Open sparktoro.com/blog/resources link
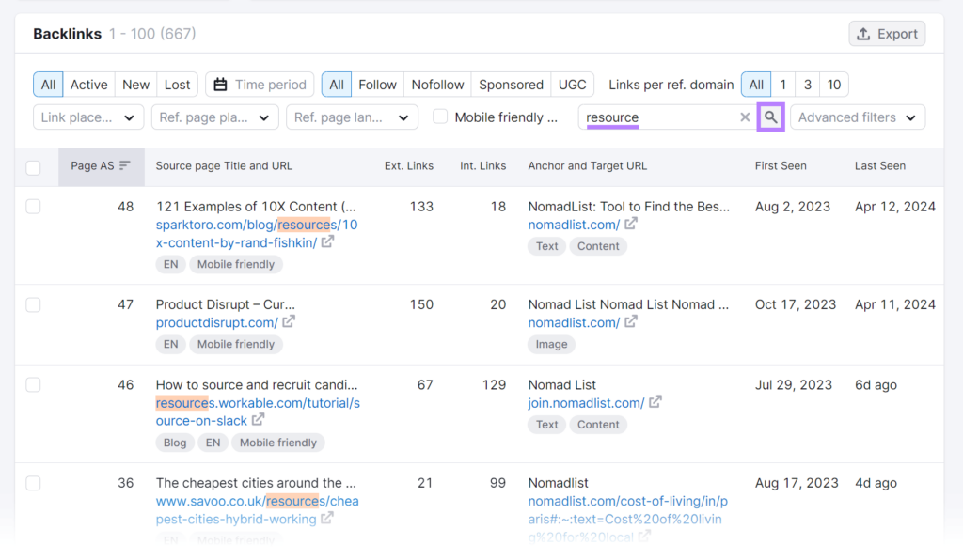Screen dimensions: 963x560 pyautogui.click(x=257, y=234)
